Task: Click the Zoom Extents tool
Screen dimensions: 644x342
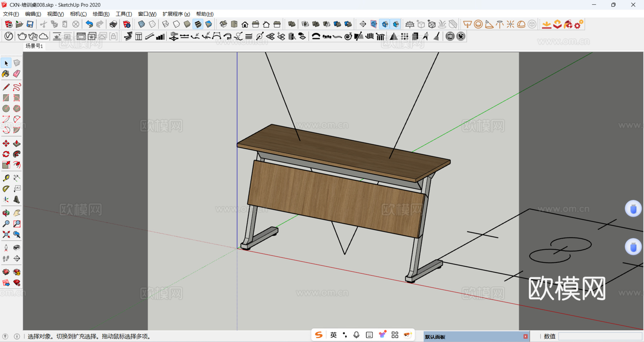Action: tap(6, 234)
